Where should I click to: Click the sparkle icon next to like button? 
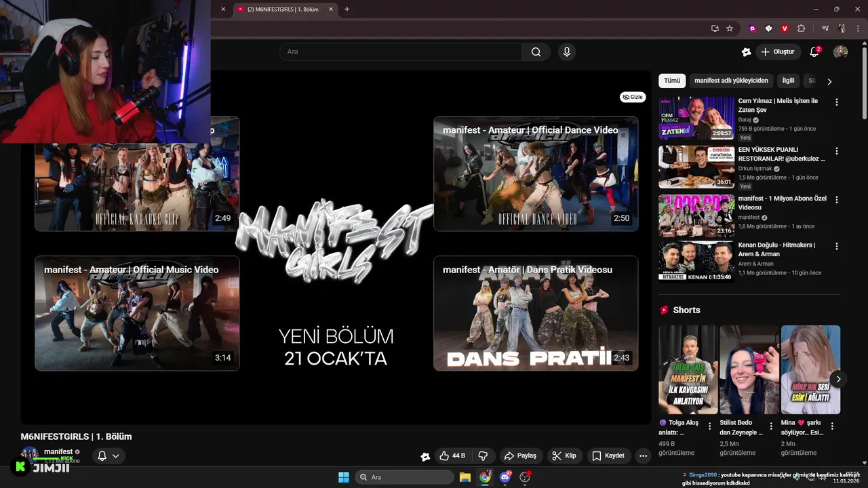coord(425,457)
